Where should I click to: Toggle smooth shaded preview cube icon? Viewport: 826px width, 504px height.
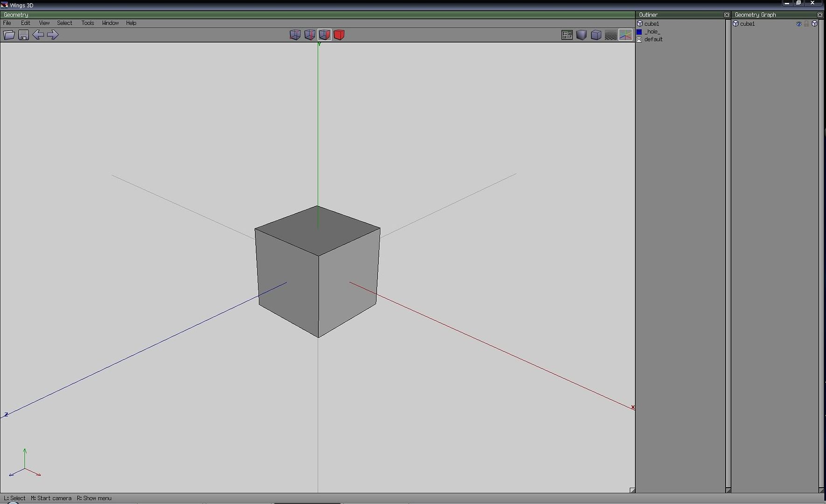click(x=581, y=35)
